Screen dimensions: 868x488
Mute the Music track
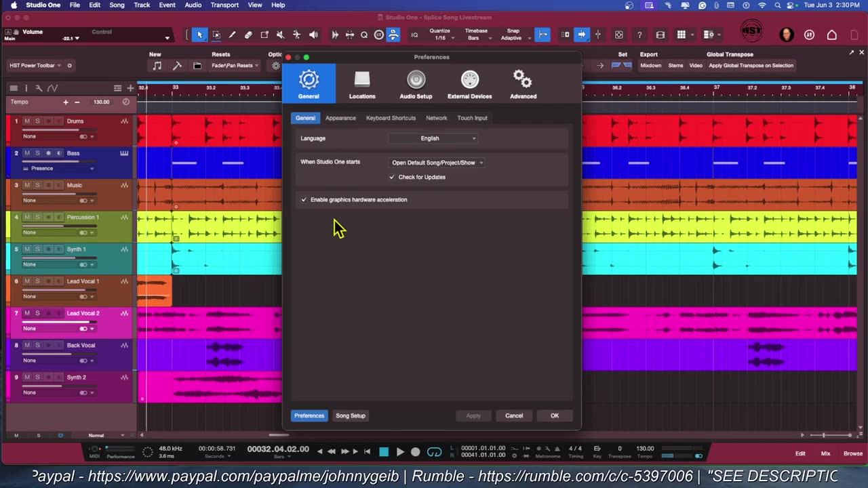pyautogui.click(x=27, y=185)
